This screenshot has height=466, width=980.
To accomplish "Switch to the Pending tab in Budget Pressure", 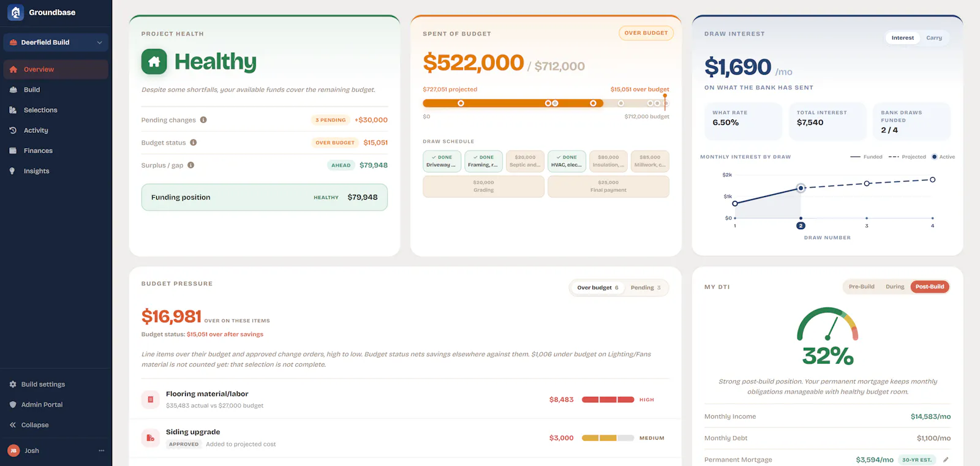I will pyautogui.click(x=646, y=288).
